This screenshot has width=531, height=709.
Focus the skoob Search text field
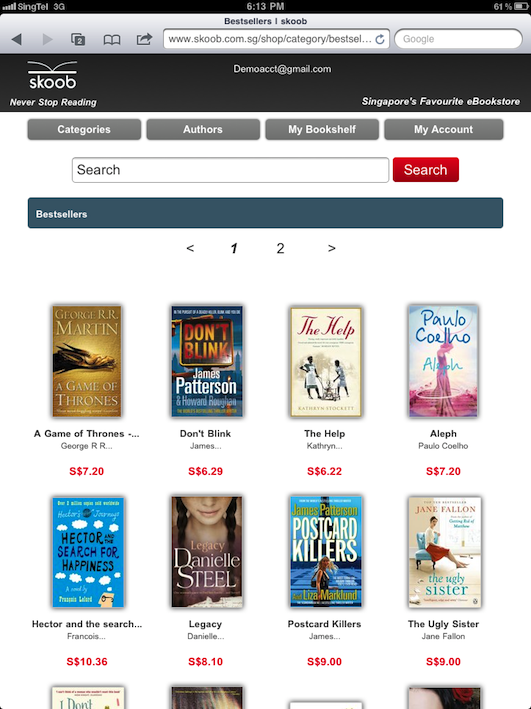pyautogui.click(x=230, y=170)
